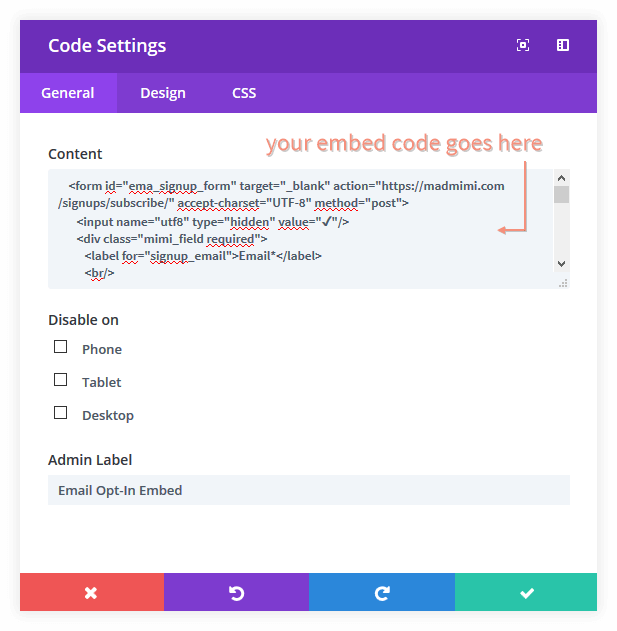Screen dimensions: 617x631
Task: Click the Content scrollbar up arrow
Action: 561,178
